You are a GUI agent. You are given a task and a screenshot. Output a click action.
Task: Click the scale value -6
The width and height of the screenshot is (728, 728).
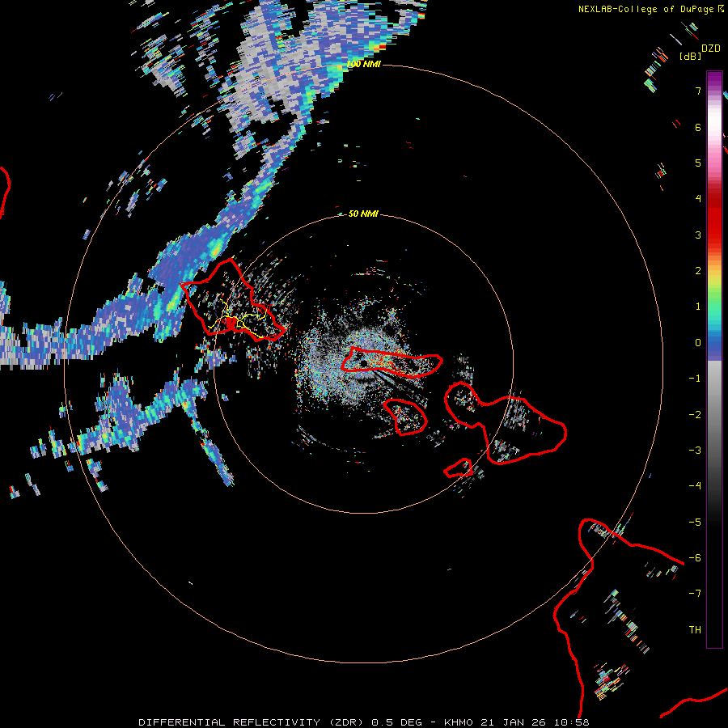pyautogui.click(x=695, y=558)
